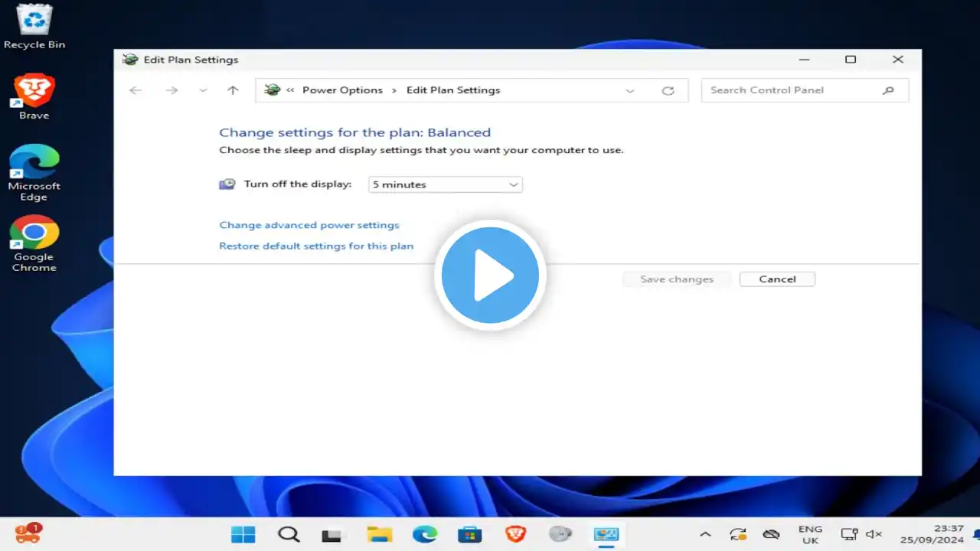Click the magnifier icon in Search Control Panel

click(x=888, y=90)
